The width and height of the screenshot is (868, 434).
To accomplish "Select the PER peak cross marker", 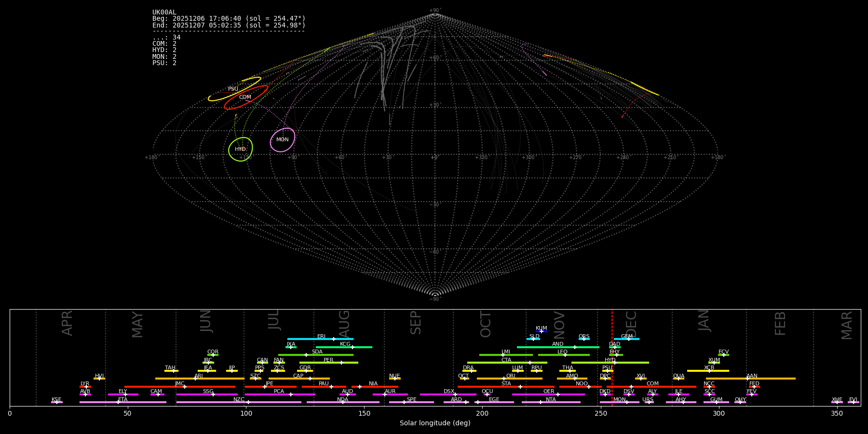I will [341, 363].
